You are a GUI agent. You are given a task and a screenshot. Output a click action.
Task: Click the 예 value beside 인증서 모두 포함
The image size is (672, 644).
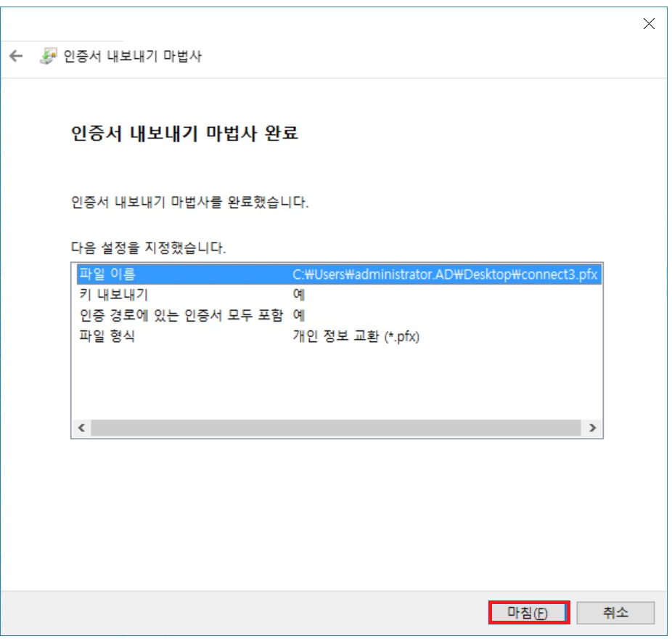(298, 316)
